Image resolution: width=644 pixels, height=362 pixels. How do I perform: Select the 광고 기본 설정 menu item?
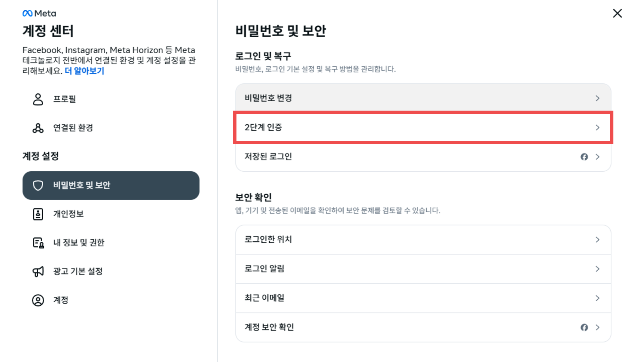(111, 271)
